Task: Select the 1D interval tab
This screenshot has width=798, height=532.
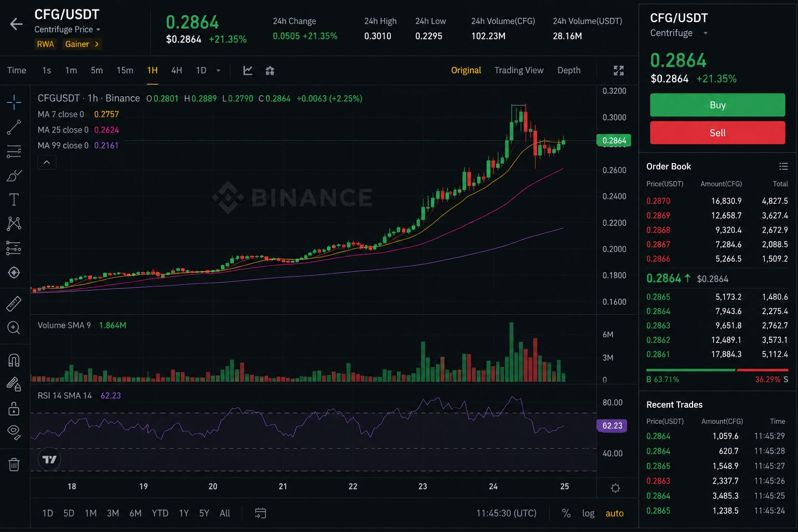Action: pos(201,70)
